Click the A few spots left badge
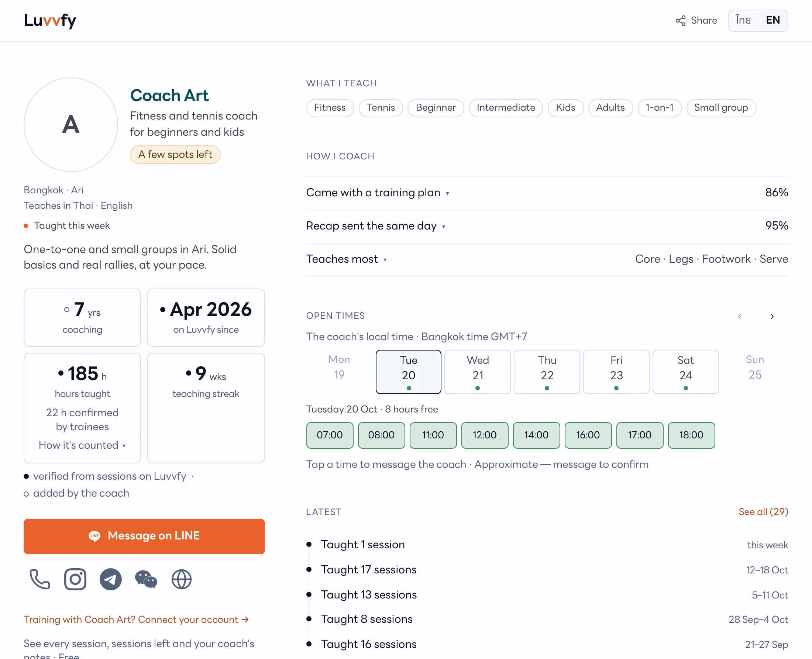 (x=175, y=155)
